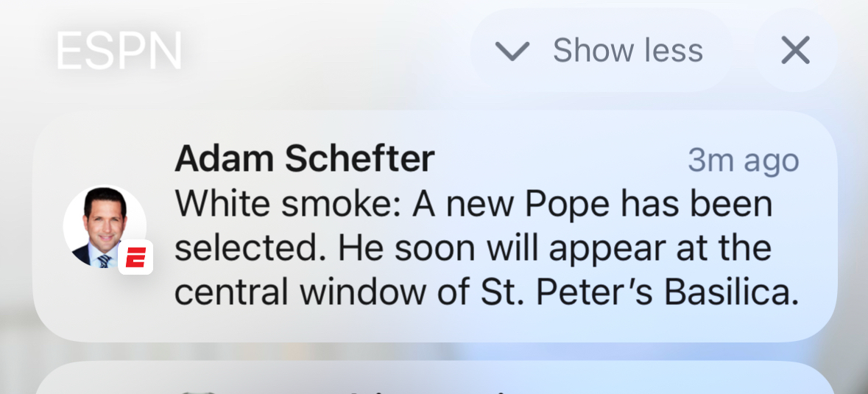The image size is (868, 394).
Task: Select the Adam Schefter sender name
Action: click(304, 158)
